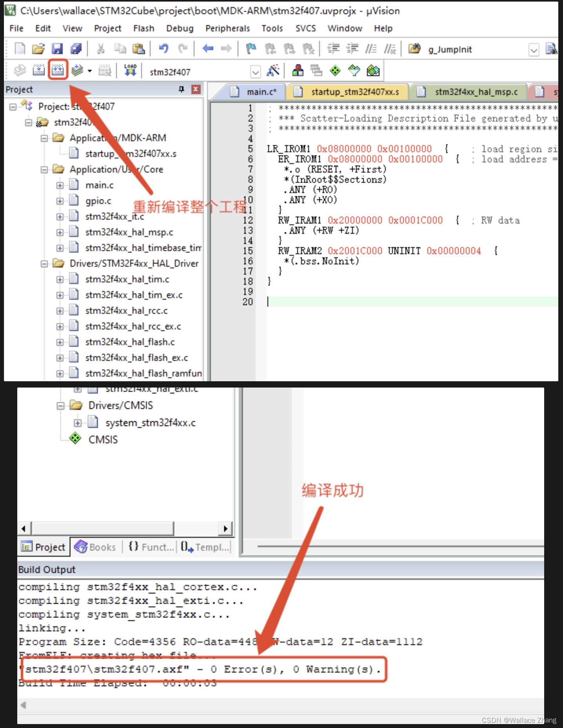This screenshot has width=563, height=728.
Task: Switch to startup_stm32f407xx.s tab
Action: pyautogui.click(x=347, y=92)
